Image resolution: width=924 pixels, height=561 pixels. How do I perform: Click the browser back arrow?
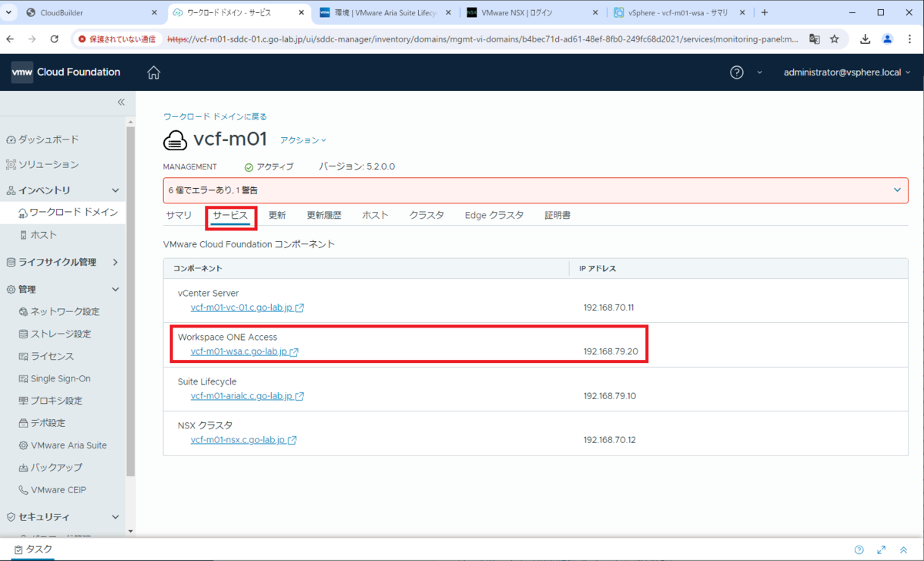coord(11,39)
